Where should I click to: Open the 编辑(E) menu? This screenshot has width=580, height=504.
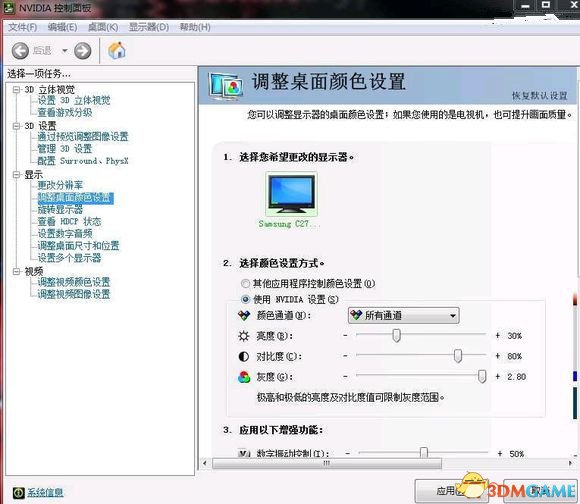click(63, 27)
